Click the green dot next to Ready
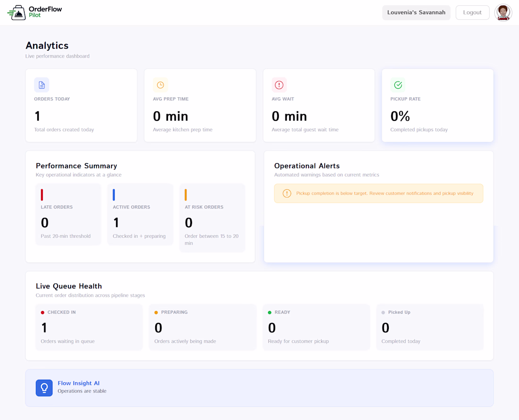The width and height of the screenshot is (519, 420). coord(269,312)
